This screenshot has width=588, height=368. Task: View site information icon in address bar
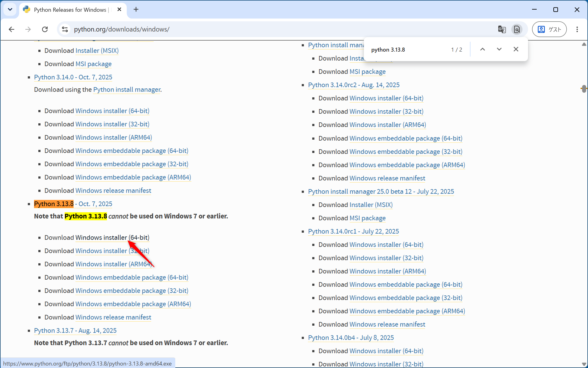[x=65, y=29]
